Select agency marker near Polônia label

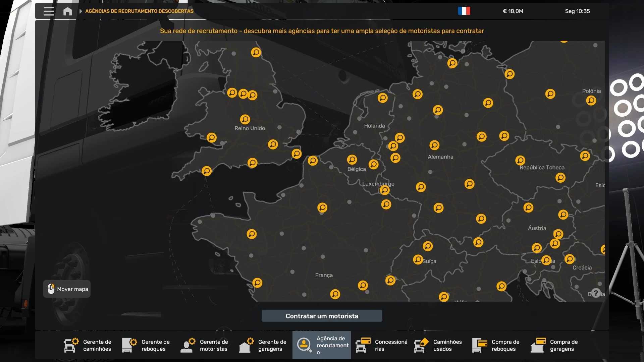[591, 100]
